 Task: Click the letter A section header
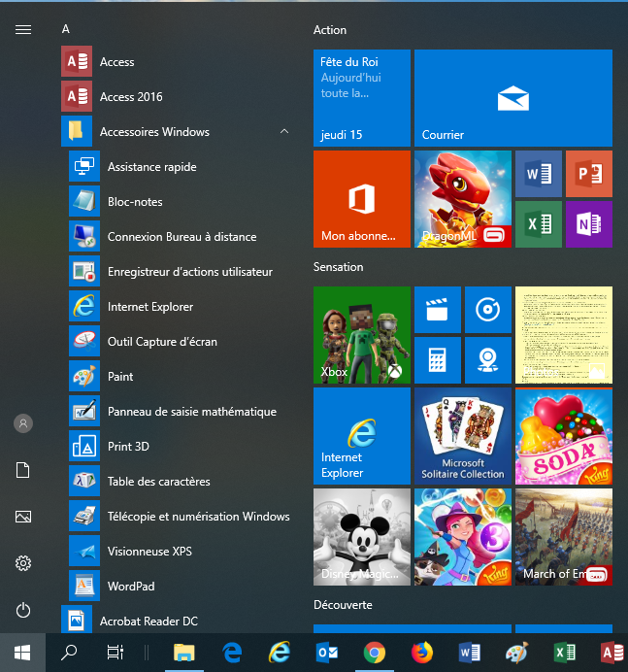pyautogui.click(x=66, y=29)
